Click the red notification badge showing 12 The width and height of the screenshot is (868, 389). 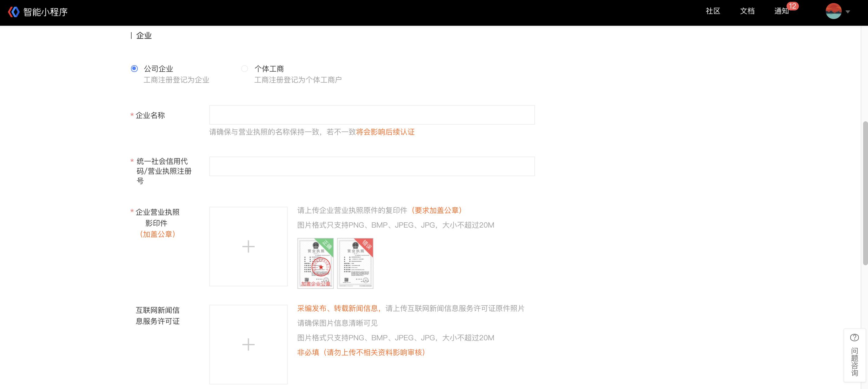(792, 6)
